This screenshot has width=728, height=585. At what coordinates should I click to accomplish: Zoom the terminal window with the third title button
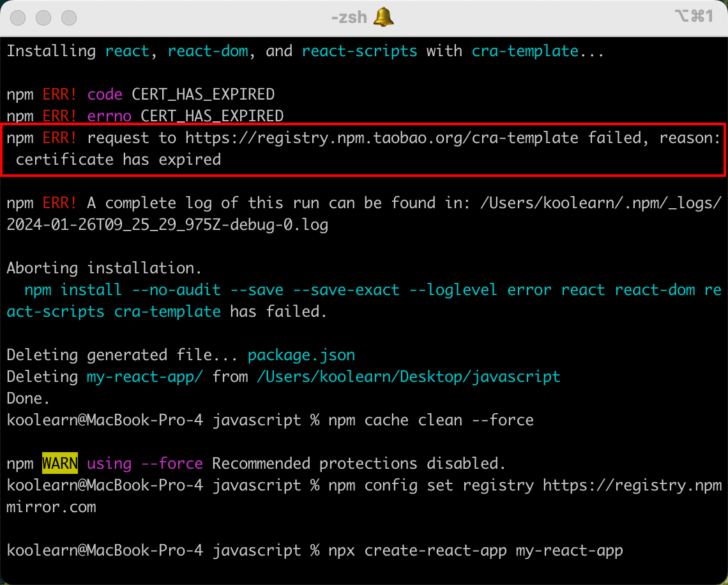coord(69,18)
